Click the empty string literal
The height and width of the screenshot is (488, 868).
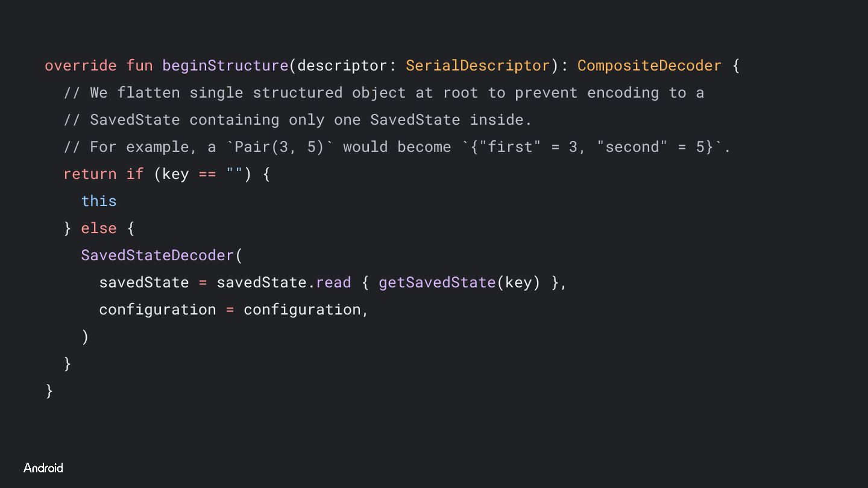coord(234,172)
